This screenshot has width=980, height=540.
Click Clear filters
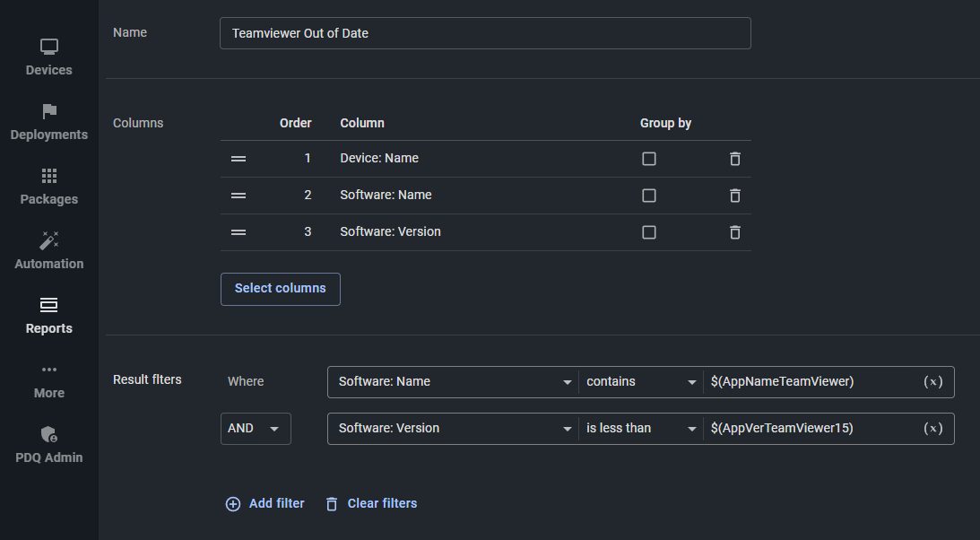click(371, 504)
